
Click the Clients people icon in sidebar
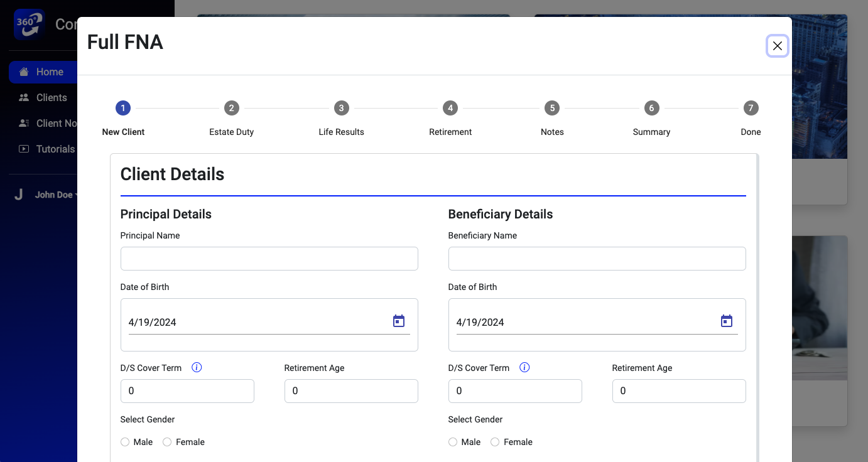pyautogui.click(x=24, y=98)
